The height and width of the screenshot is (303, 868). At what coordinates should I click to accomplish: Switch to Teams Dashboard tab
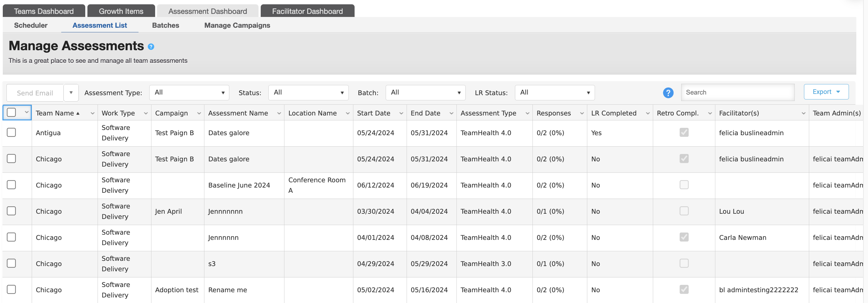click(x=44, y=11)
